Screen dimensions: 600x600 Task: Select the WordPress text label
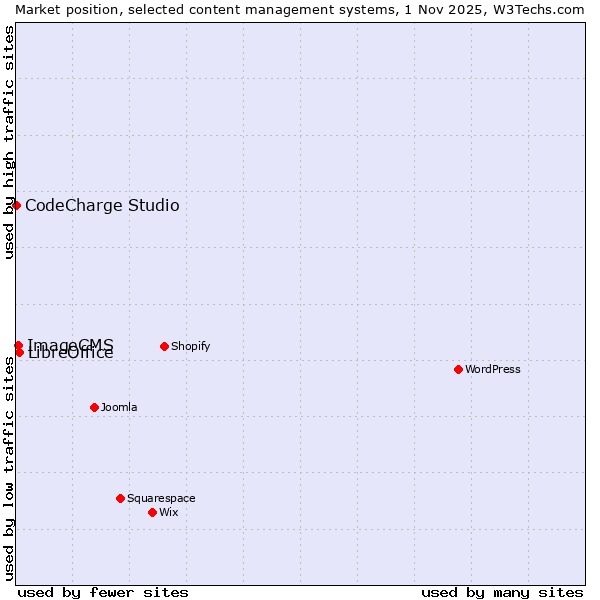point(493,369)
